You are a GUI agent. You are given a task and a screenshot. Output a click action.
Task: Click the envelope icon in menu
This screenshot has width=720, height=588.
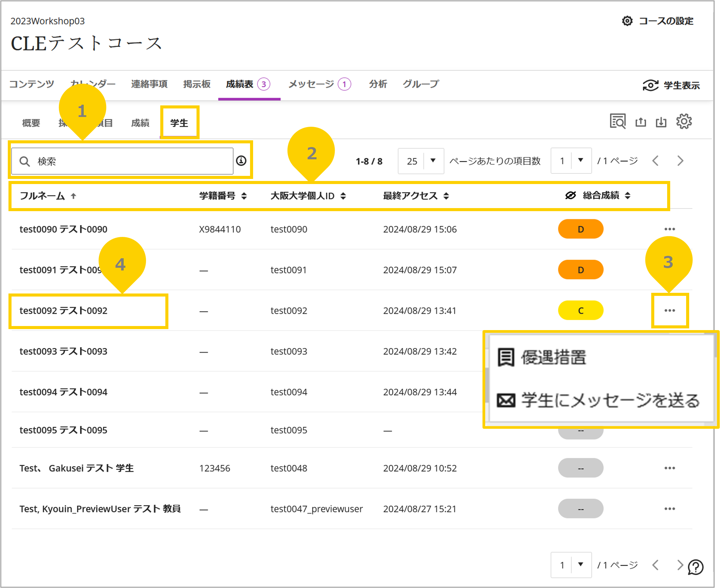[506, 400]
